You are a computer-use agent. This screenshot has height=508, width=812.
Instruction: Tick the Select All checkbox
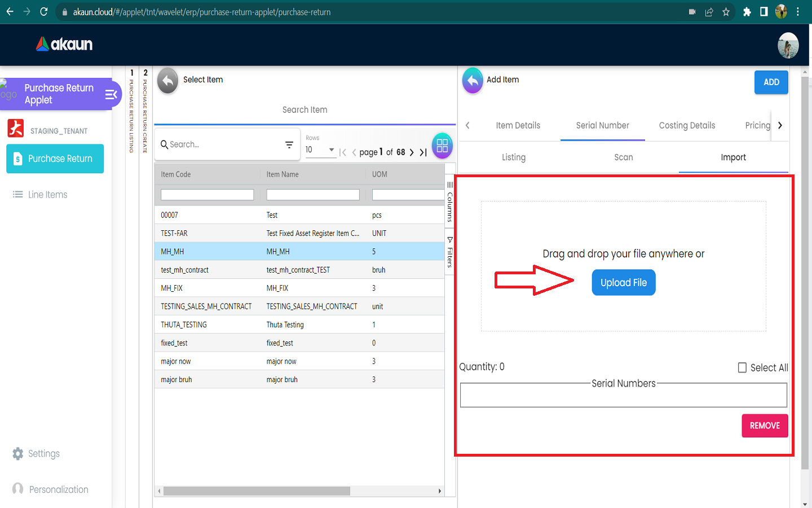(742, 367)
